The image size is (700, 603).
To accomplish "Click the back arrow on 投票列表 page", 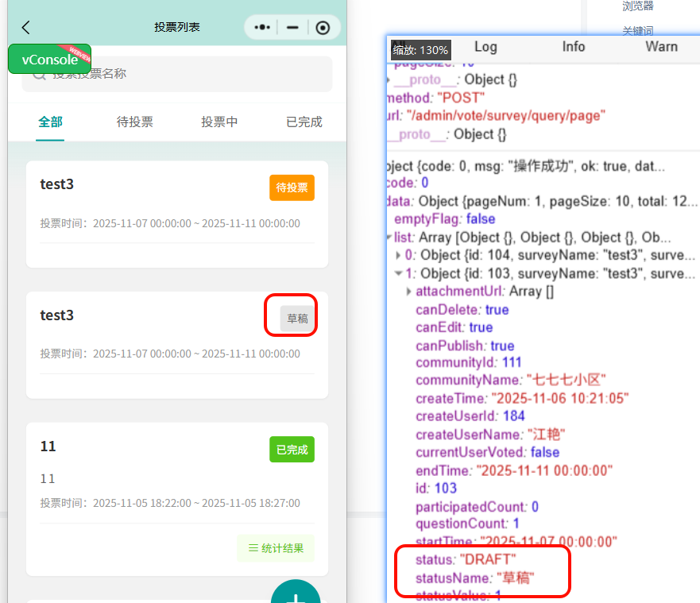I will coord(24,26).
